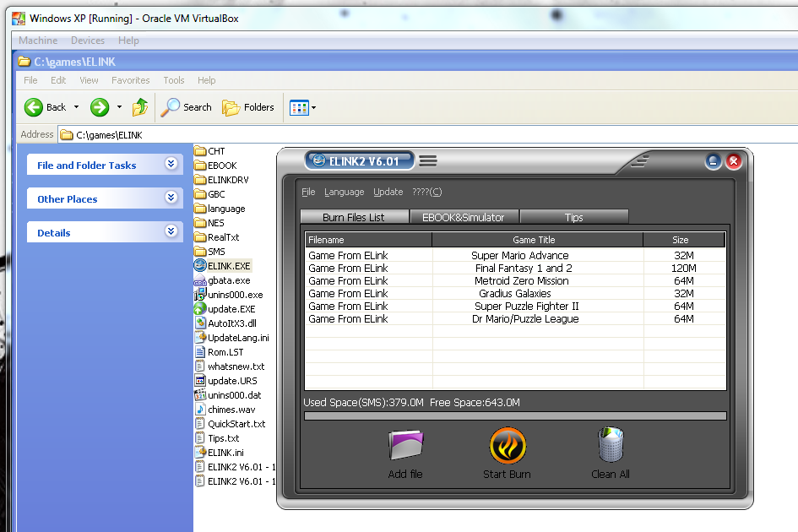Close ELINK2 with the red X button
Image resolution: width=798 pixels, height=532 pixels.
(x=733, y=162)
